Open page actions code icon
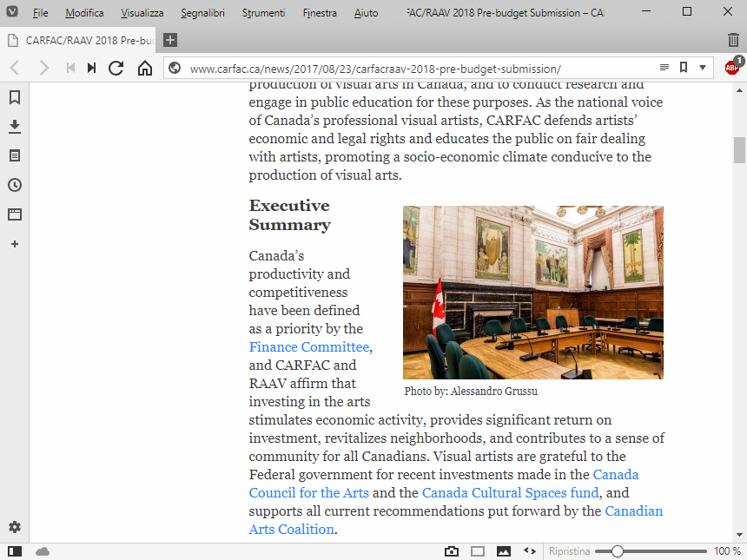 [529, 551]
